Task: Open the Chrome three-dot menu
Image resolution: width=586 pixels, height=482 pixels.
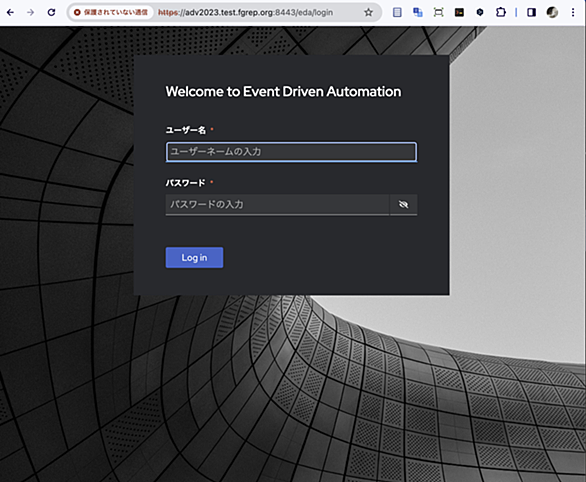Action: pos(573,12)
